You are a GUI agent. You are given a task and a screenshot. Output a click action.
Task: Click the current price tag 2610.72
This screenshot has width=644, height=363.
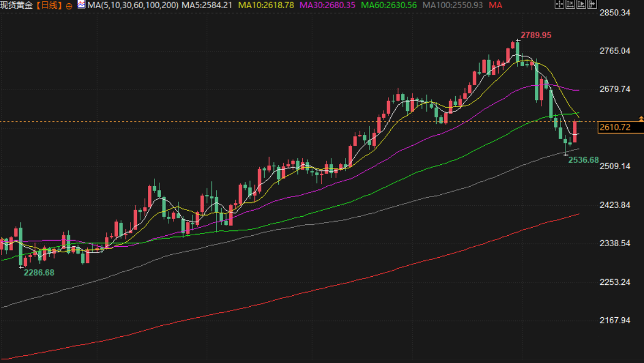pos(615,127)
